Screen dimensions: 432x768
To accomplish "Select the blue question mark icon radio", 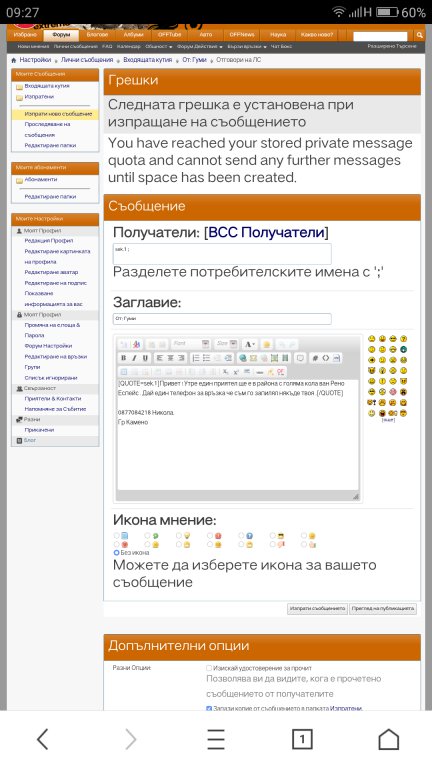I will point(241,536).
